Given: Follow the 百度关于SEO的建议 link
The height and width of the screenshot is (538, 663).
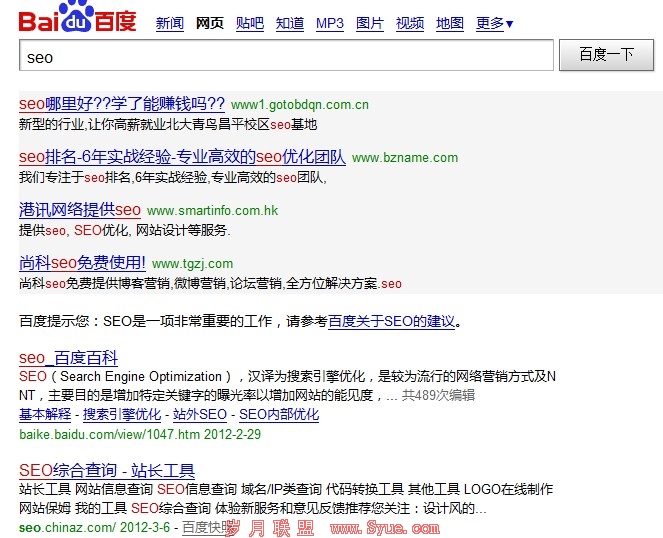Looking at the screenshot, I should tap(392, 322).
